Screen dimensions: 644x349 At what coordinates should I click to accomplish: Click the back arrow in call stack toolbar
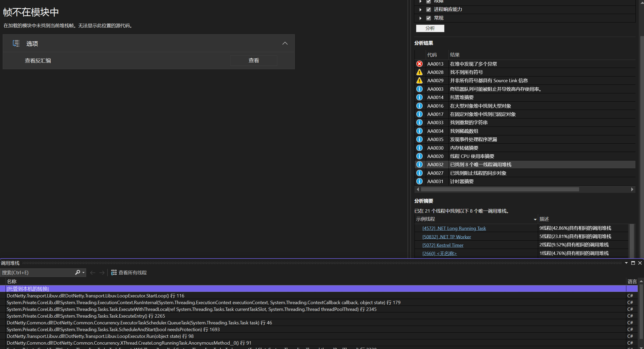tap(93, 273)
